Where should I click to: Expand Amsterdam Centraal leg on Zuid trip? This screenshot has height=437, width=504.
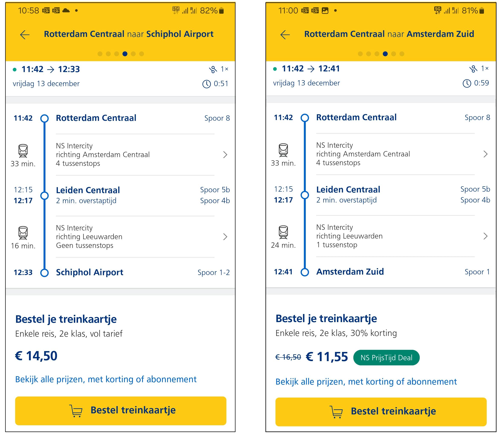pos(485,154)
